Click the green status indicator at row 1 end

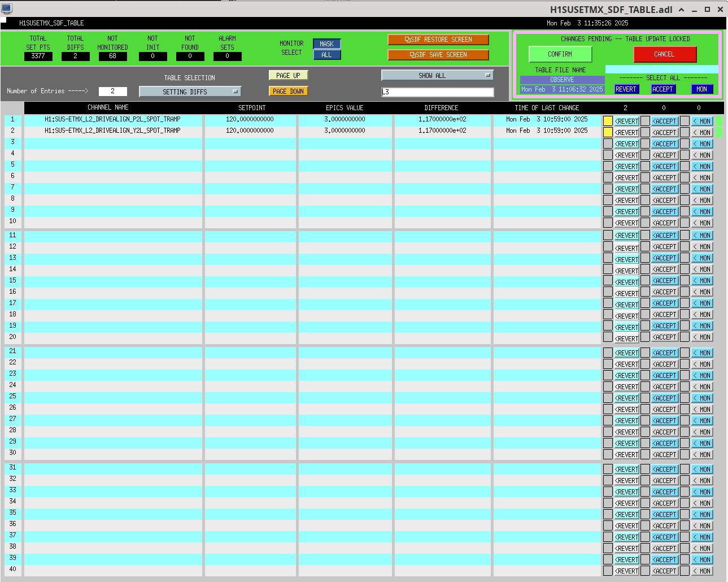[x=720, y=121]
